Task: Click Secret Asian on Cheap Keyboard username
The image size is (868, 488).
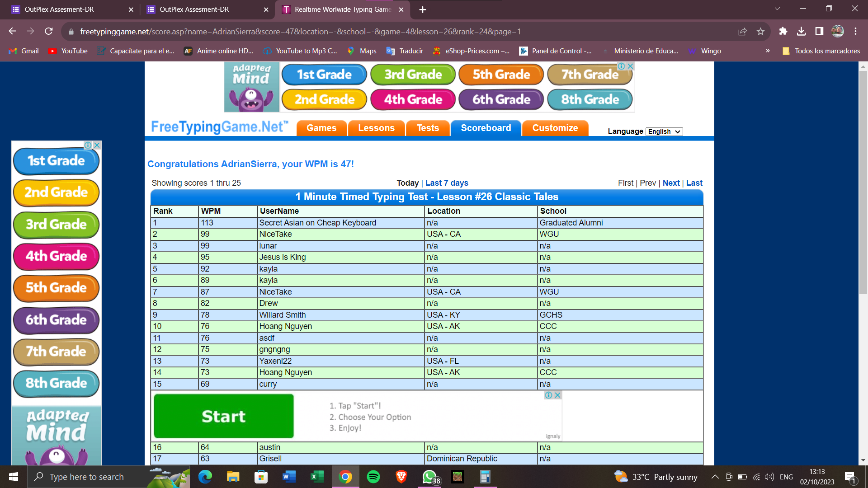Action: [317, 223]
